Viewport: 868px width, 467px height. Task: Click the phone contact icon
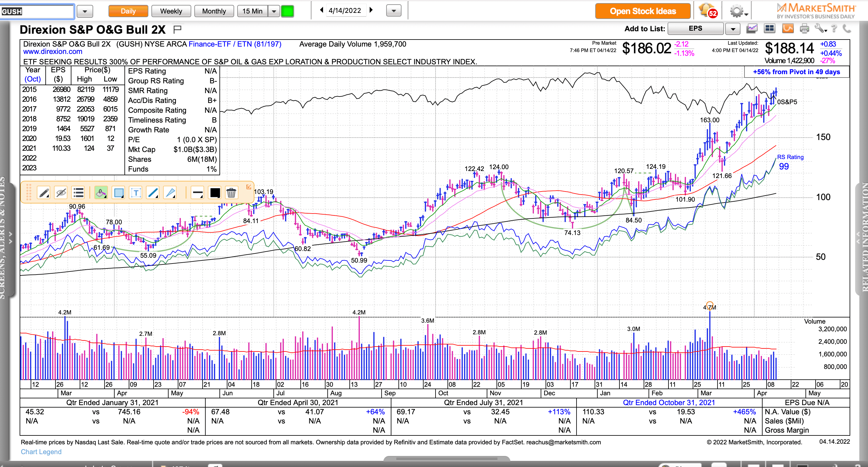[847, 28]
